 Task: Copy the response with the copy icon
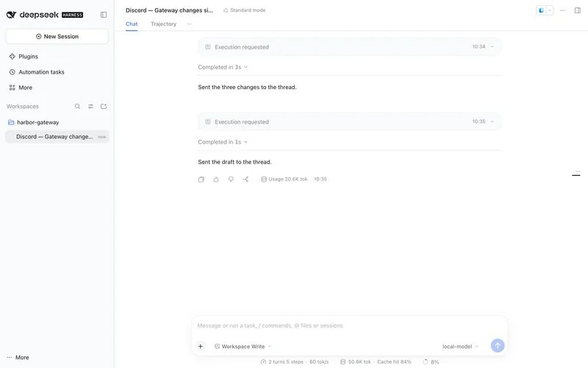(x=201, y=180)
